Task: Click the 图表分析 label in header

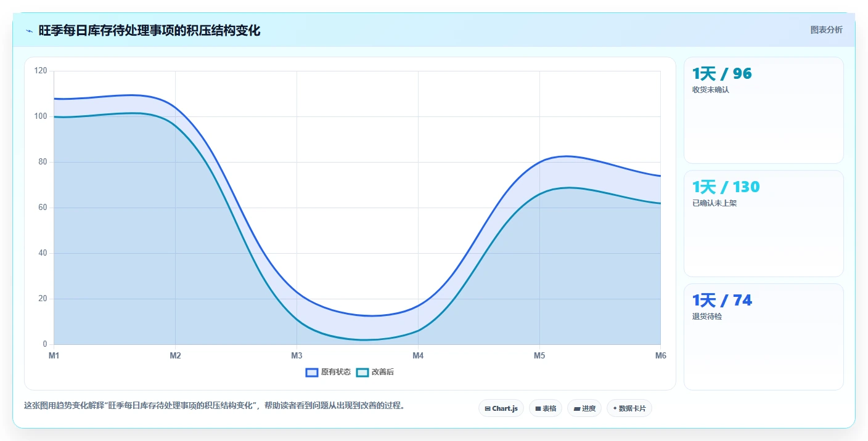Action: pos(826,30)
